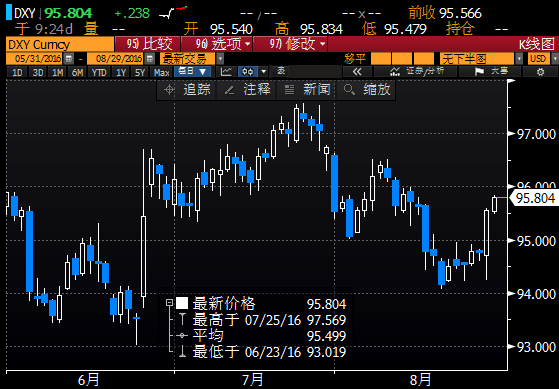Select the Max period range
The height and width of the screenshot is (389, 559).
tap(161, 72)
